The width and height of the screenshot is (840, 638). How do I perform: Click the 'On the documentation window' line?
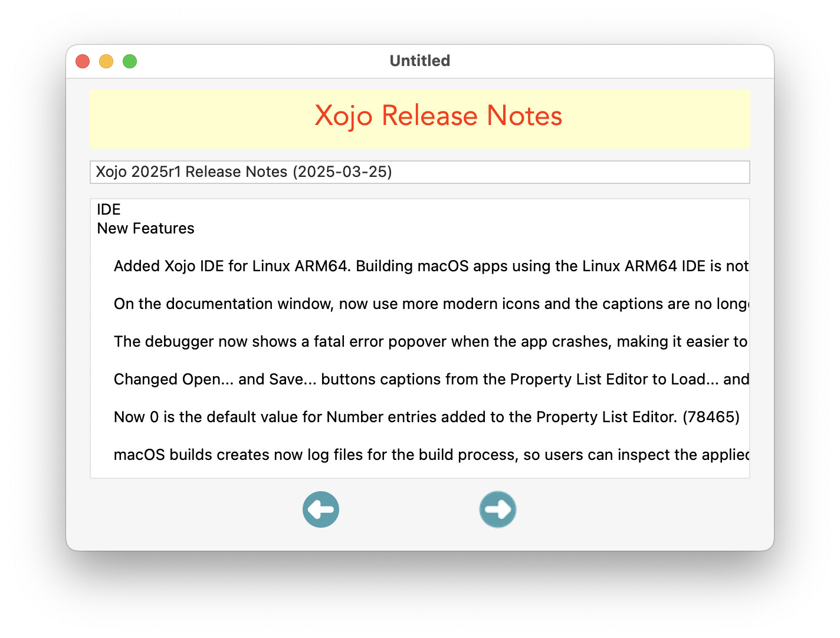click(x=431, y=304)
